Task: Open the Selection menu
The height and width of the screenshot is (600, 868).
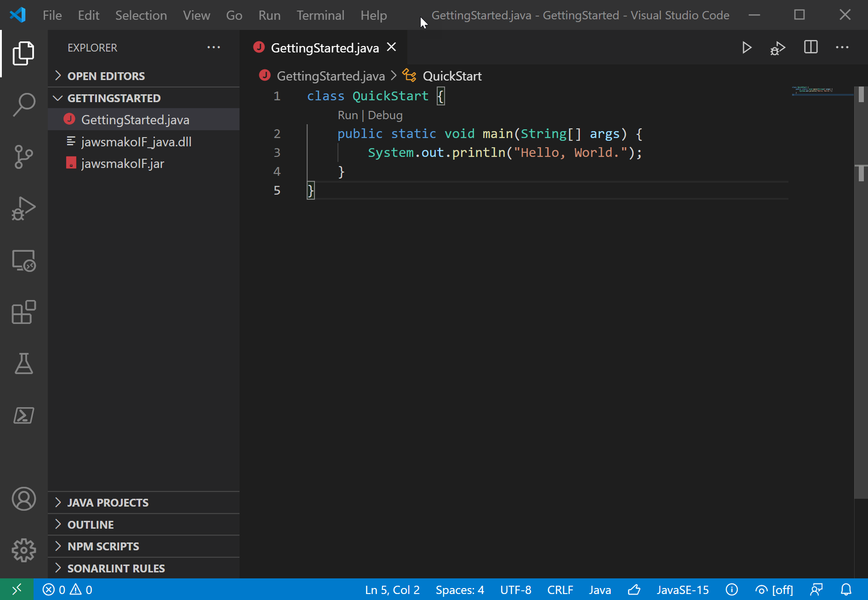Action: click(x=141, y=15)
